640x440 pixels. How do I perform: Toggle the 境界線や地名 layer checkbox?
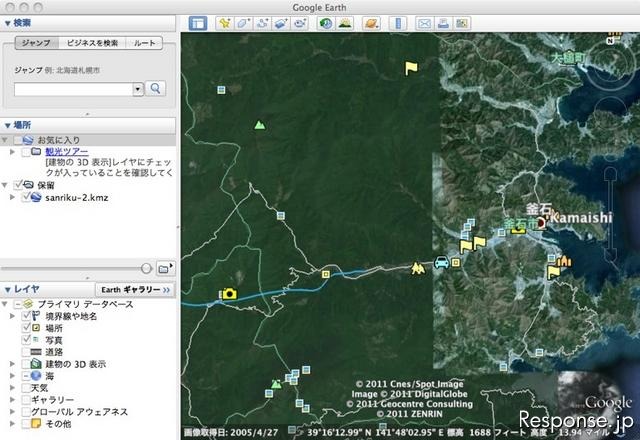tap(26, 316)
